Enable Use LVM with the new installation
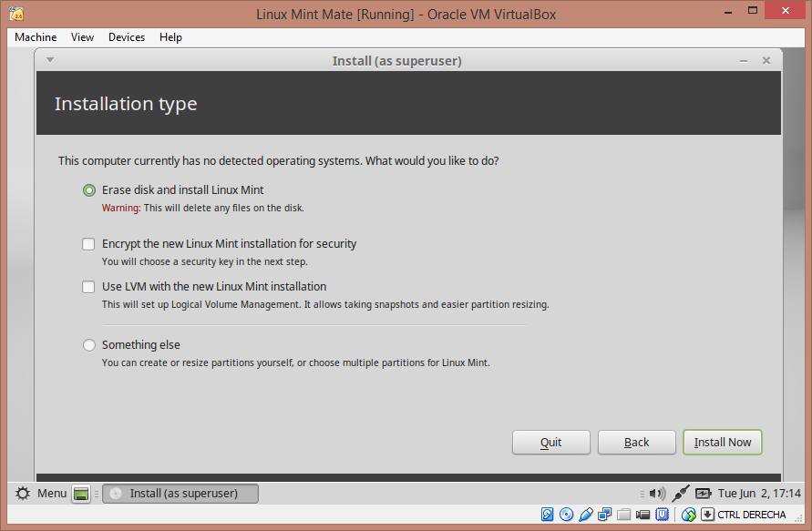 pyautogui.click(x=88, y=287)
